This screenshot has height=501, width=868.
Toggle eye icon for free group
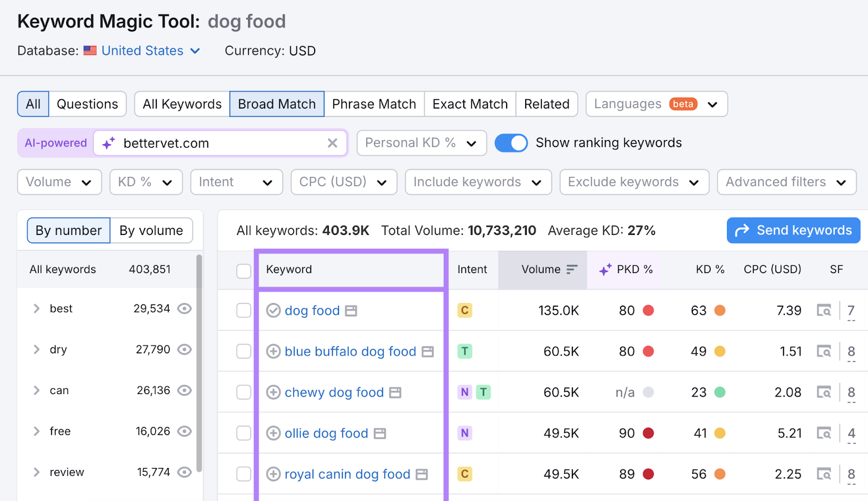coord(184,431)
